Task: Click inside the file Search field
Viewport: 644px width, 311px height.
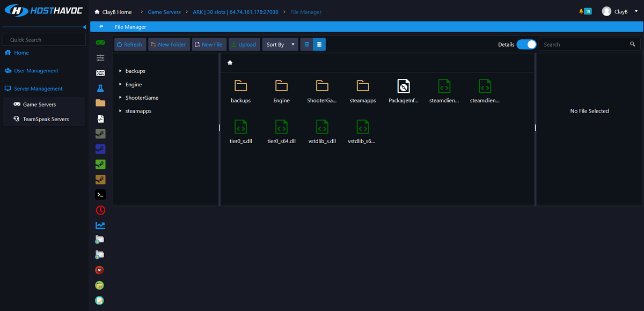Action: pos(585,44)
